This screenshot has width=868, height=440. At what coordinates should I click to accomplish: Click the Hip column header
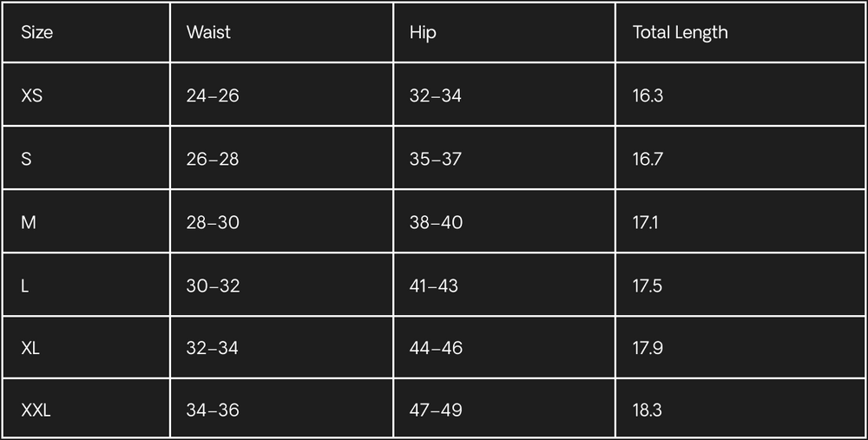coord(423,33)
